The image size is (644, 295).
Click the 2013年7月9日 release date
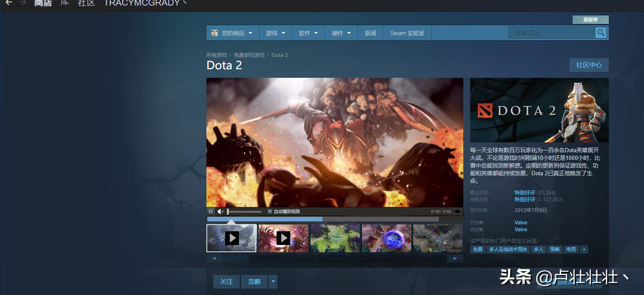click(x=531, y=210)
